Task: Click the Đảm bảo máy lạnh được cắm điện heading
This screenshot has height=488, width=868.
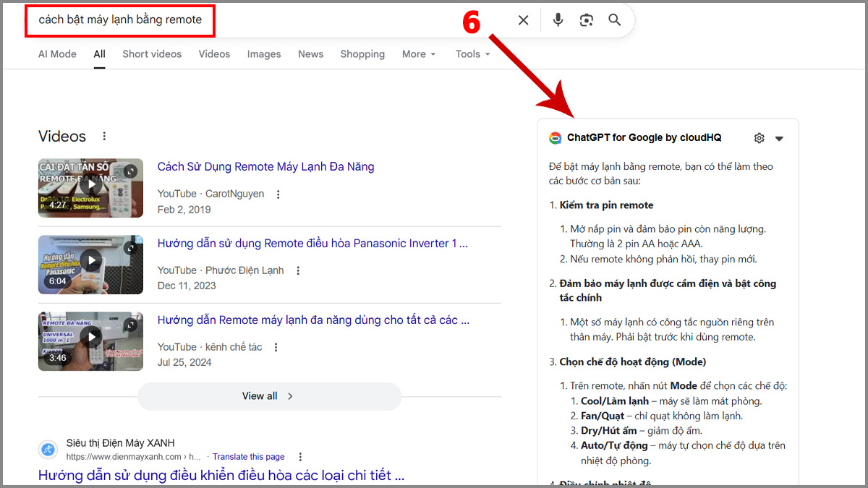Action: [x=668, y=291]
